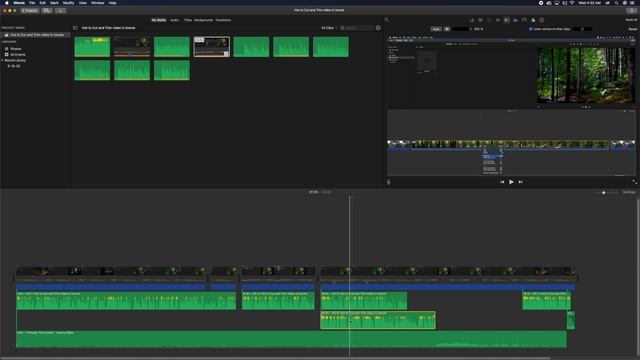Adjust the timeline zoom slider
Screen dimensions: 640x360
click(607, 192)
